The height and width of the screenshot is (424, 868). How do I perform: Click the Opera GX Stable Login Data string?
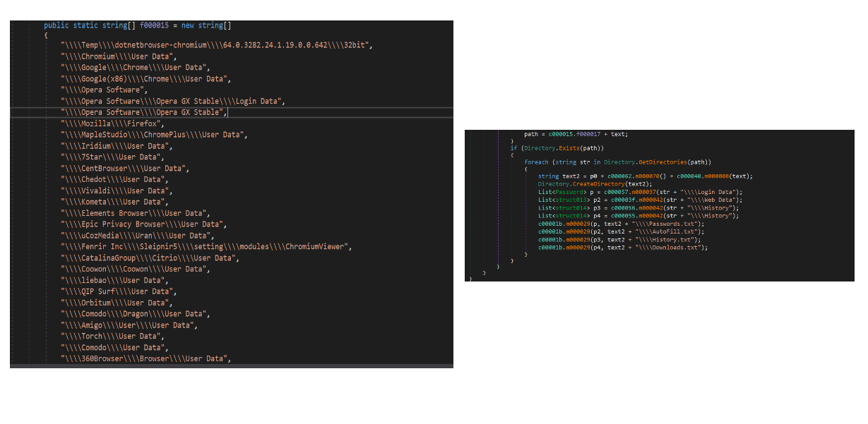point(173,101)
